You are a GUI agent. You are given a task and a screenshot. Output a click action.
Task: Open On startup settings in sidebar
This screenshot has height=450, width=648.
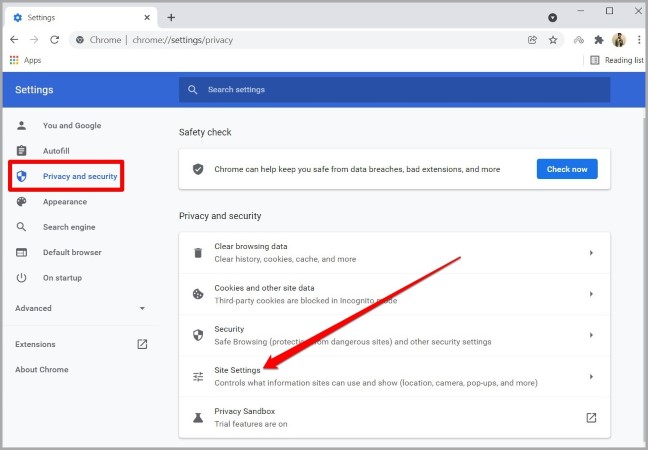point(62,278)
